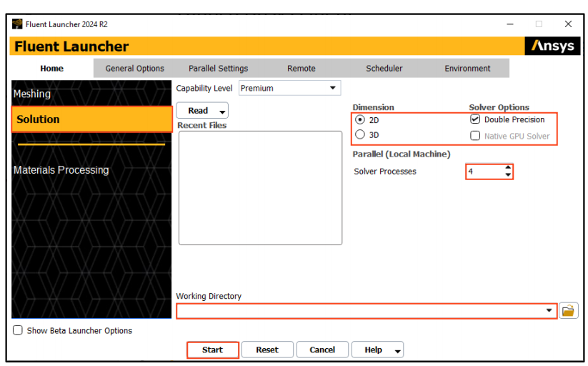Browse for working directory folder icon
588x366 pixels.
(568, 311)
